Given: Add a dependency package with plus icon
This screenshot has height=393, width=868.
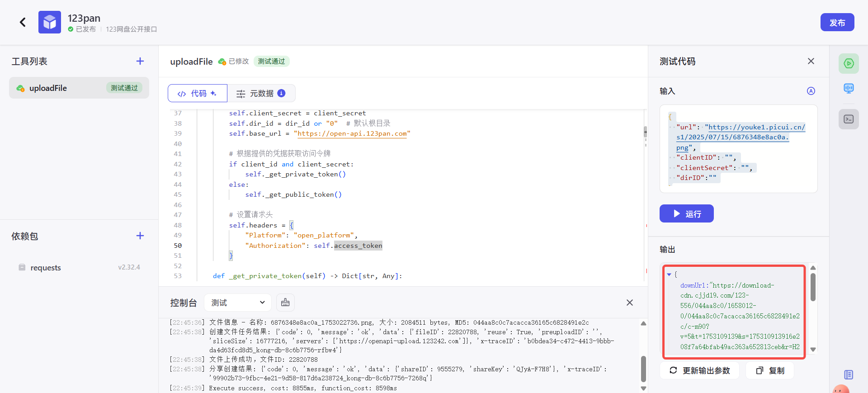Looking at the screenshot, I should [x=140, y=236].
